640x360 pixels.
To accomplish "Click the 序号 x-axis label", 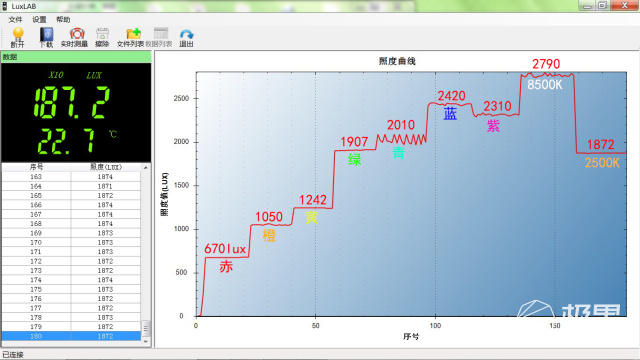I will 411,336.
